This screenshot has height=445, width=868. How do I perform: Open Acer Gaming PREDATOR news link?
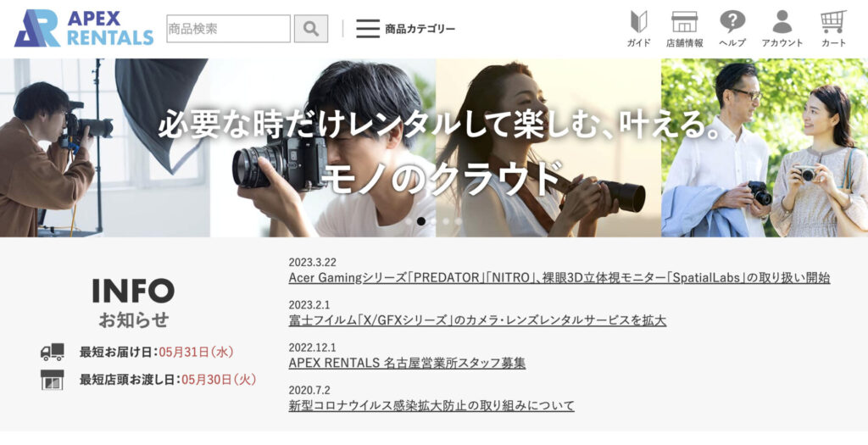click(x=559, y=278)
